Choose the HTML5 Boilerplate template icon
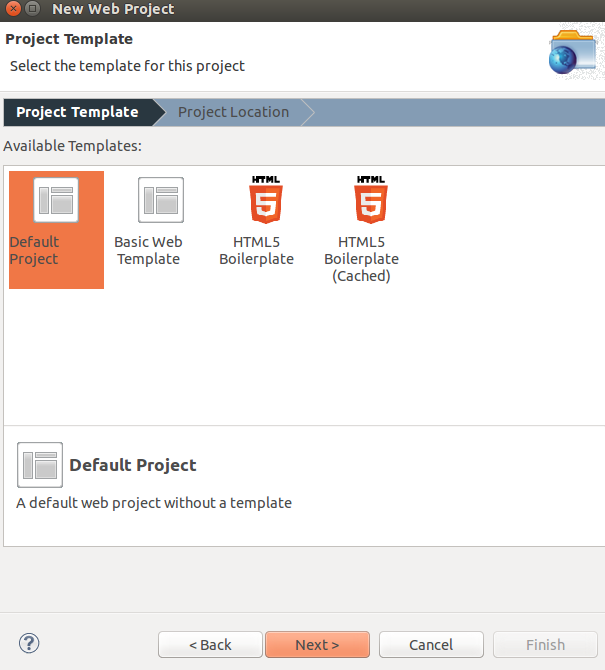This screenshot has width=605, height=670. [x=266, y=199]
